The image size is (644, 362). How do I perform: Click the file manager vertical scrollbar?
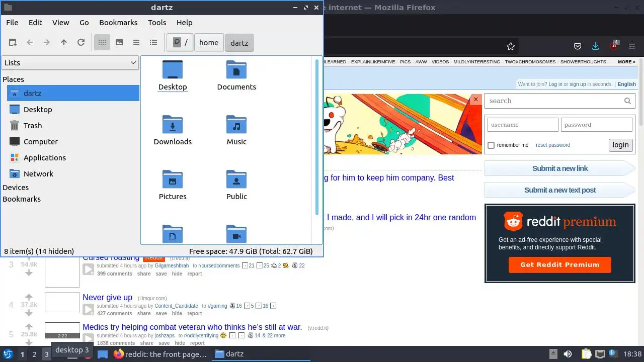tap(317, 137)
